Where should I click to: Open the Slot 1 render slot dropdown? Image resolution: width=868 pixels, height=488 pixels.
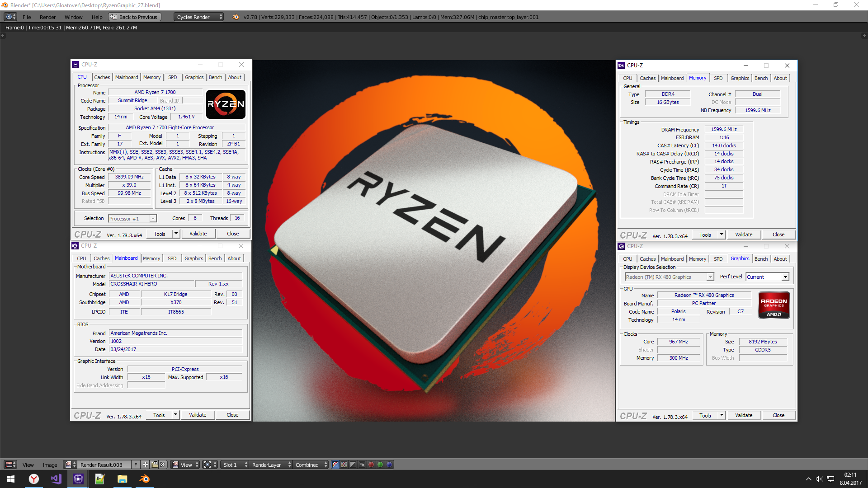[235, 465]
